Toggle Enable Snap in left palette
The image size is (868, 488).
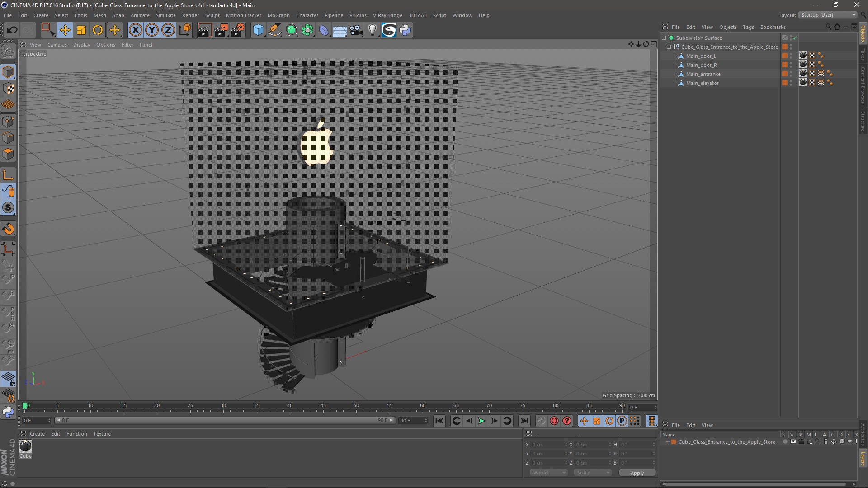click(x=8, y=229)
